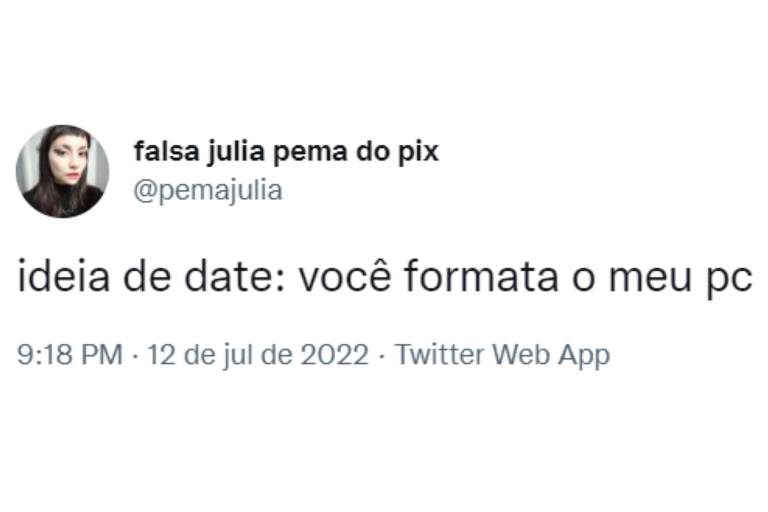Open the profile picture of pemajulia

click(62, 171)
